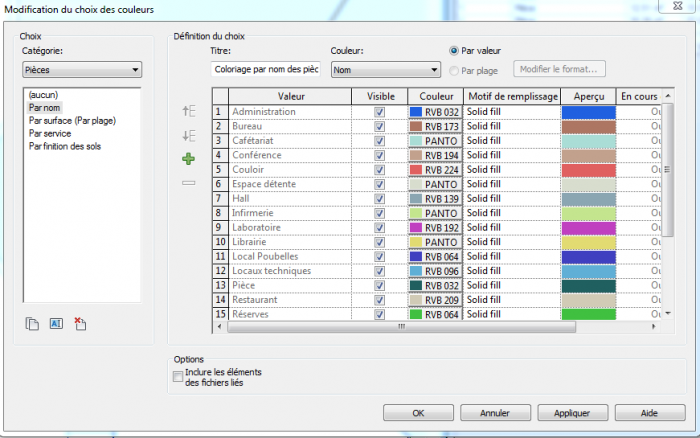Click the move row up icon
The image size is (700, 438).
point(189,112)
